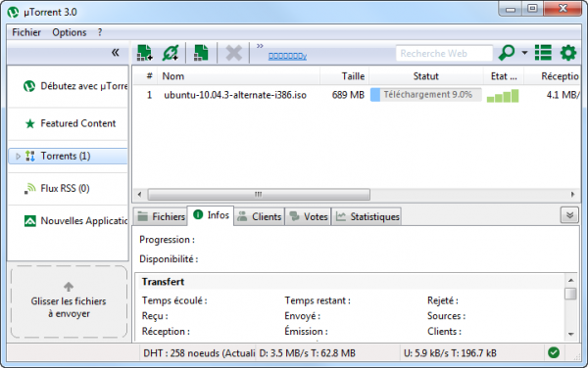Open the underlined toolbar link
This screenshot has width=588, height=368.
[287, 56]
